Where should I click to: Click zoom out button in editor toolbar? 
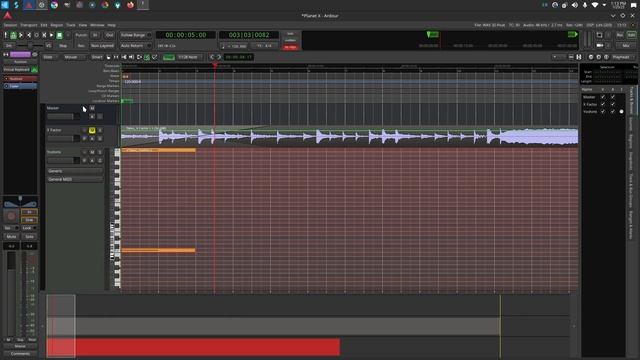click(x=591, y=57)
